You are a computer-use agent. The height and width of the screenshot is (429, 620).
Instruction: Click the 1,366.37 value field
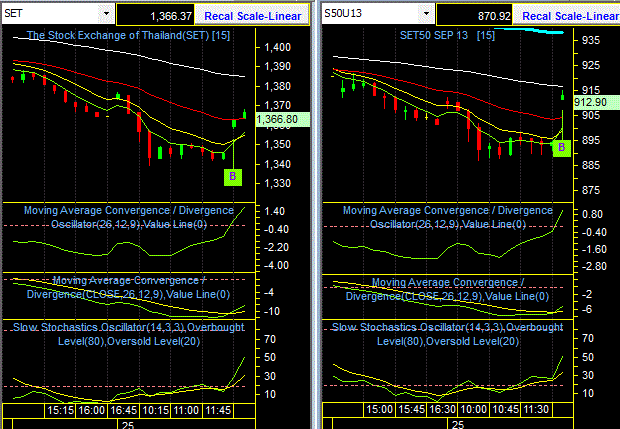tap(155, 16)
